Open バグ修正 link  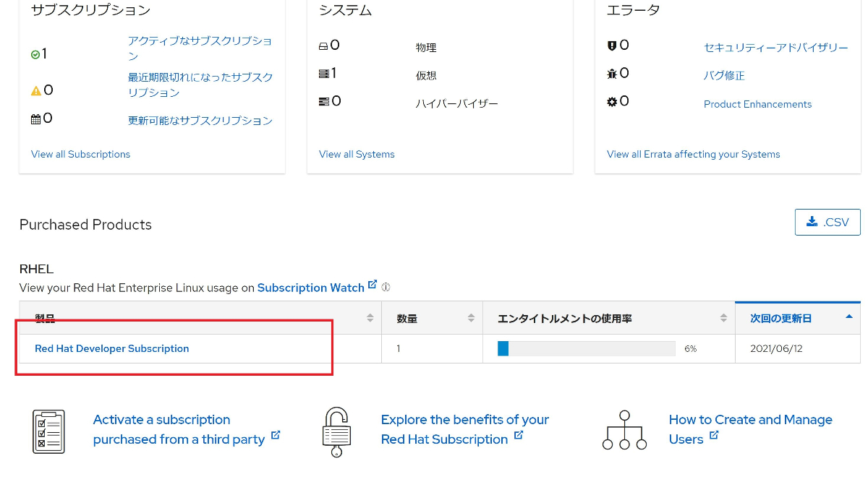[x=724, y=75]
